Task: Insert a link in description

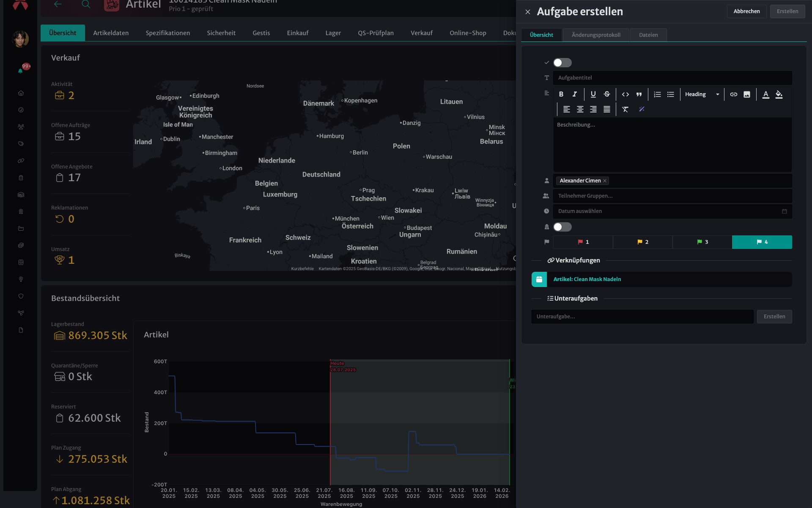Action: click(734, 94)
